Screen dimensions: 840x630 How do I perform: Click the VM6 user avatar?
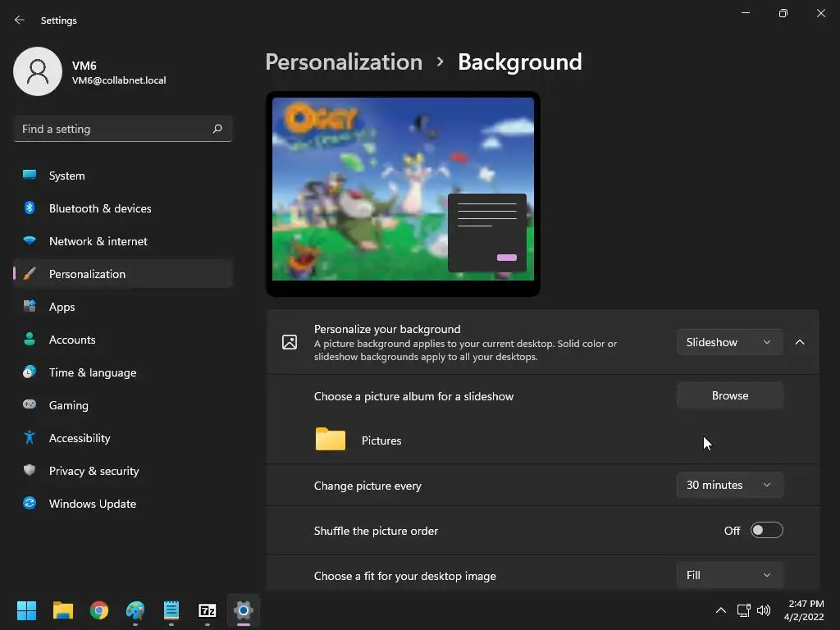point(38,71)
